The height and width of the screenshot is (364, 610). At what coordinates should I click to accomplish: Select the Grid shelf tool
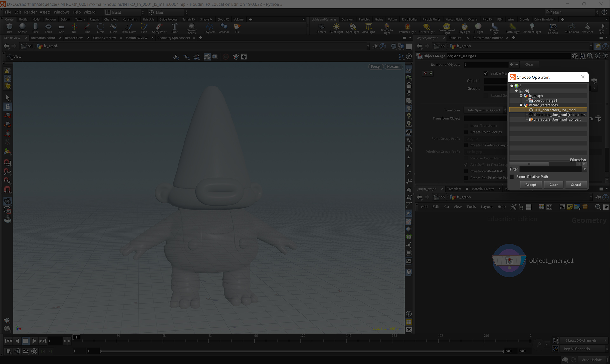click(61, 28)
